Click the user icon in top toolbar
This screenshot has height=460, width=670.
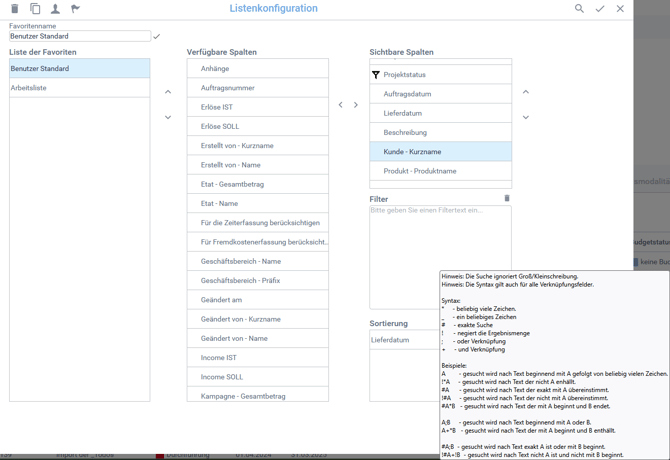coord(55,9)
